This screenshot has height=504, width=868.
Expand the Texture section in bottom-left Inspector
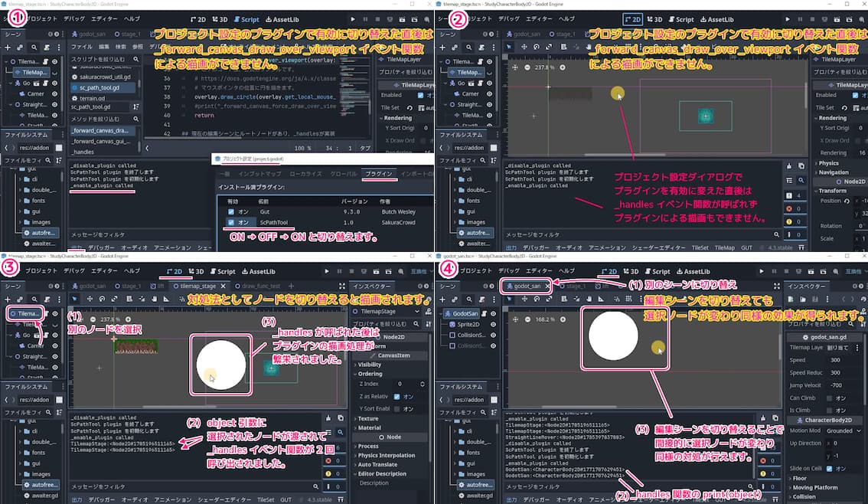[367, 419]
